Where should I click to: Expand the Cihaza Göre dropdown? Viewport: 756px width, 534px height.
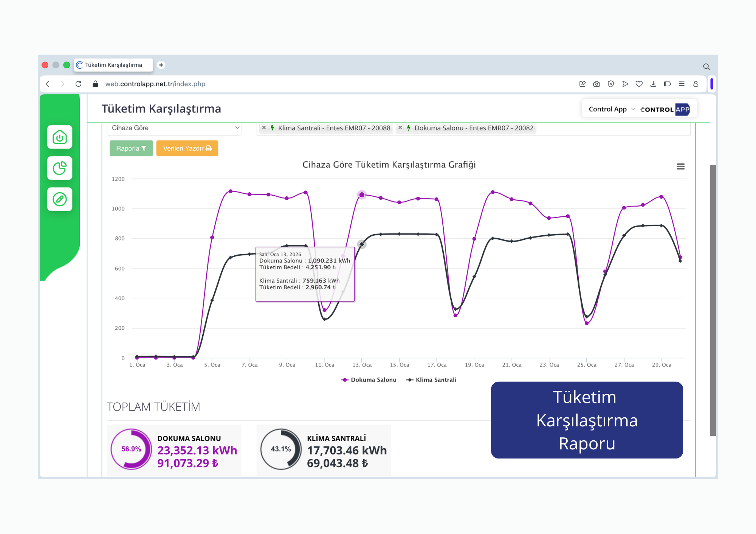pos(174,128)
